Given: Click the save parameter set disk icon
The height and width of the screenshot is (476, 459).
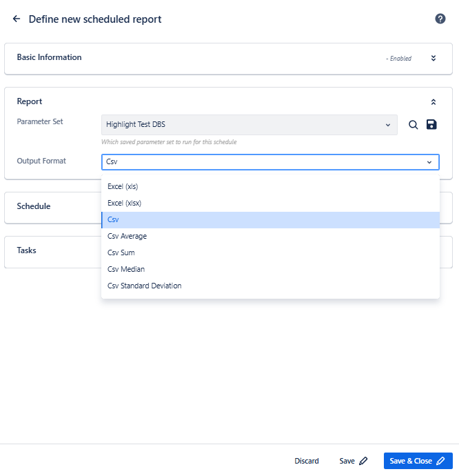Looking at the screenshot, I should (432, 125).
